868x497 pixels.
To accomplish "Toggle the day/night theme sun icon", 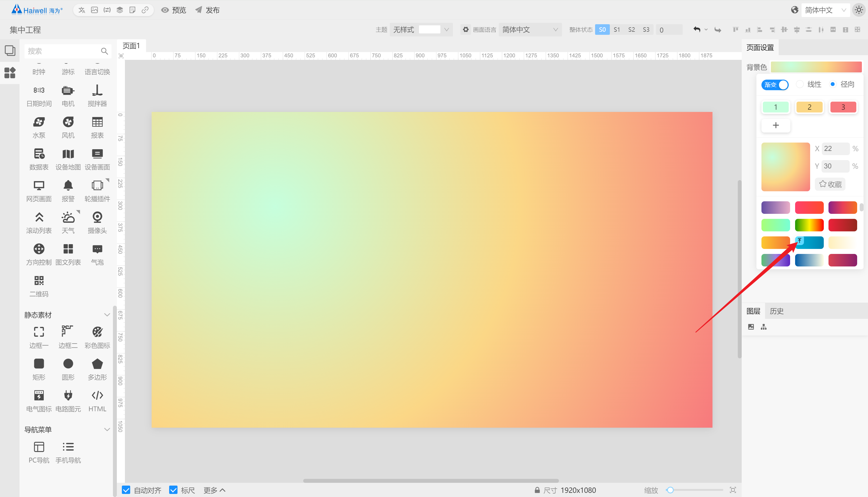I will point(859,10).
